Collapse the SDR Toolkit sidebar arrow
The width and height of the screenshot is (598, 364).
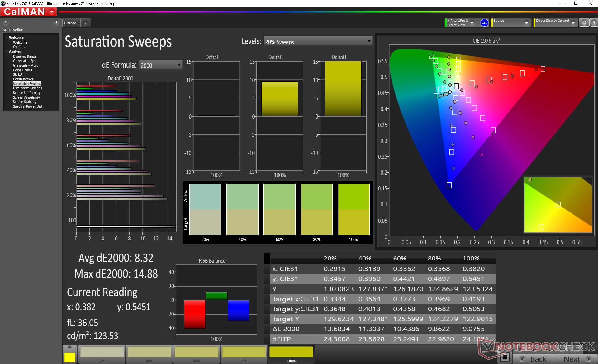click(x=56, y=22)
